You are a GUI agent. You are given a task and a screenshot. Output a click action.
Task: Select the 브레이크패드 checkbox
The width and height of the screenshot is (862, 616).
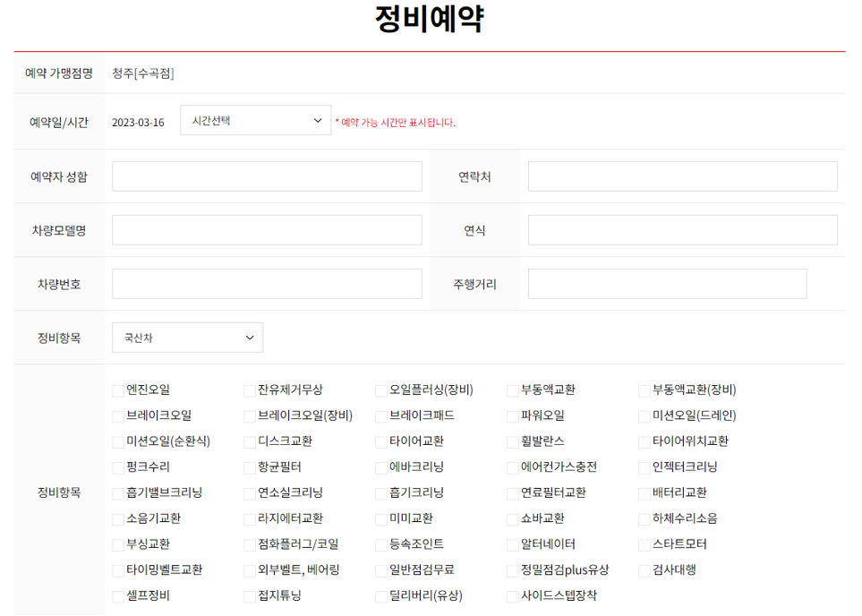[381, 417]
